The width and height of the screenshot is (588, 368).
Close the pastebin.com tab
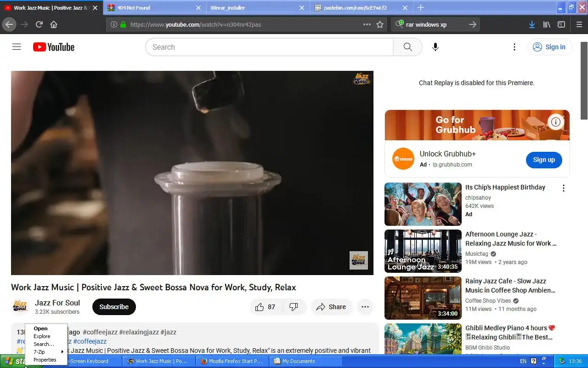tap(405, 8)
